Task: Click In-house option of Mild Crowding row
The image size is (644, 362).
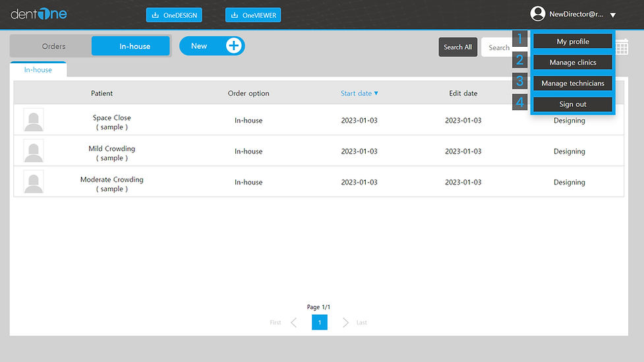Action: 249,151
